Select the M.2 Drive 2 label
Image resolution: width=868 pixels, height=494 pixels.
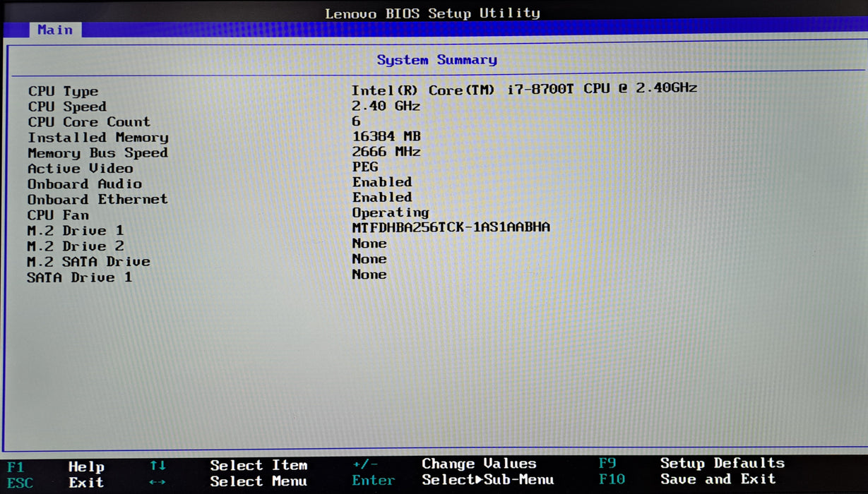pos(76,246)
